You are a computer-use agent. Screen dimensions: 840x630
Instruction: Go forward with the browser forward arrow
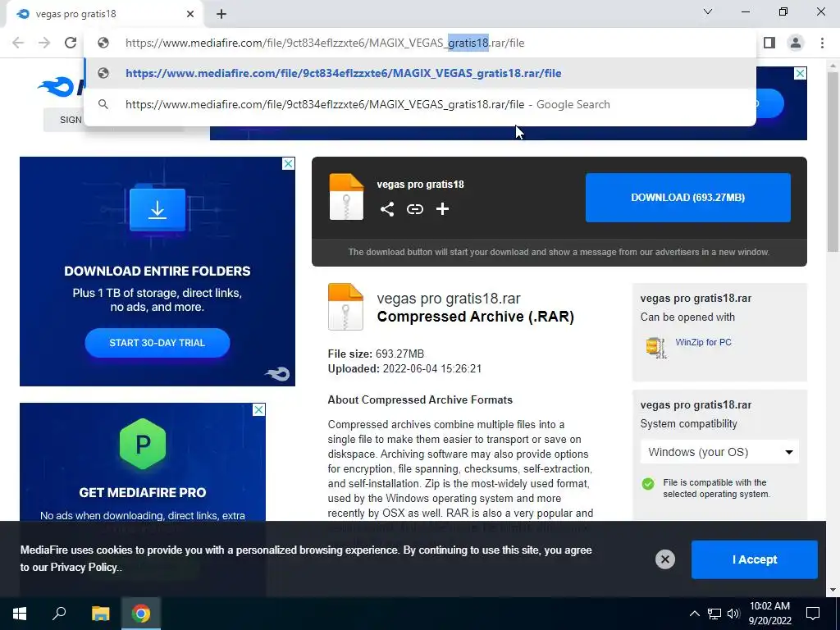[44, 43]
